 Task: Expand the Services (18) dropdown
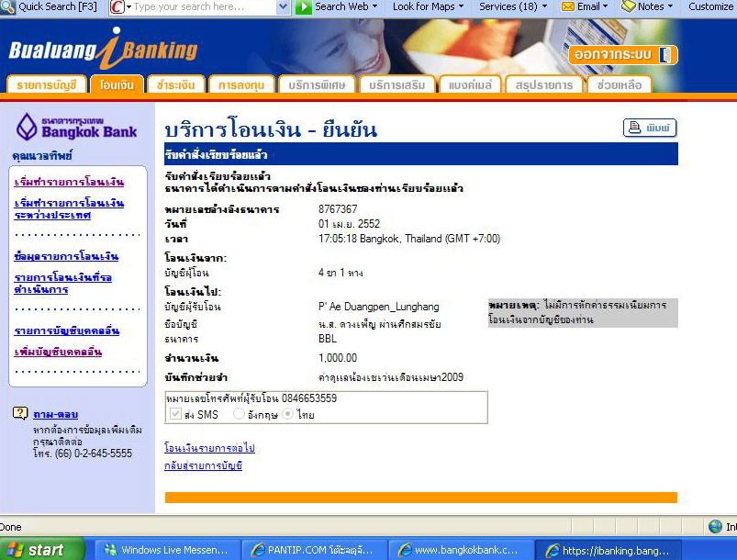pyautogui.click(x=544, y=6)
